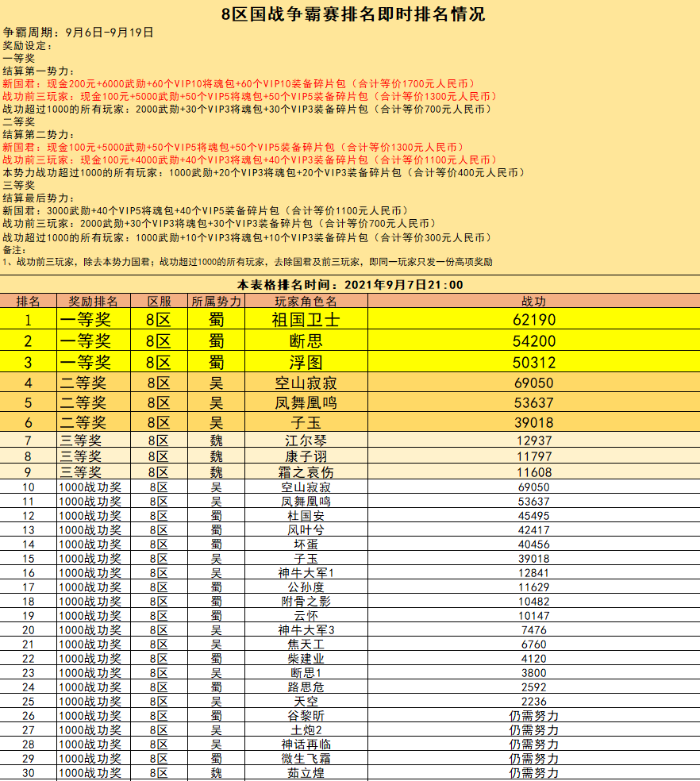Select player name 江尔琴
Viewport: 700px width, 781px height.
306,441
